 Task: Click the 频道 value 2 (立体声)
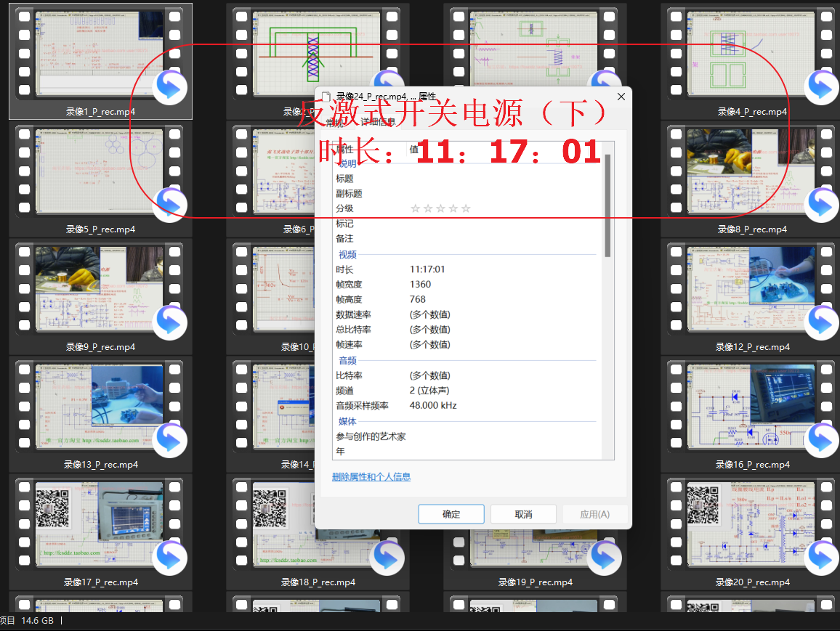[x=429, y=390]
